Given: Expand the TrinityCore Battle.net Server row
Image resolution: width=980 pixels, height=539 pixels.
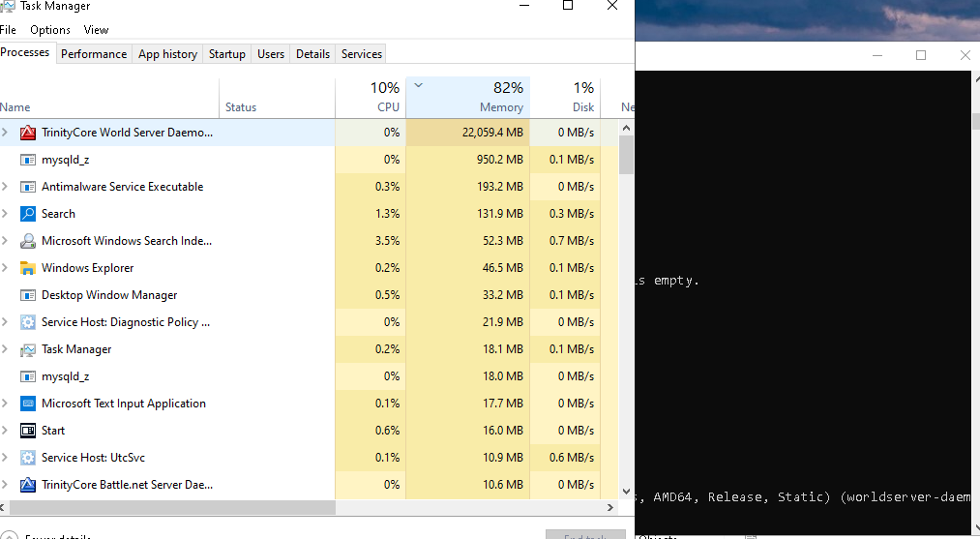Looking at the screenshot, I should tap(5, 485).
